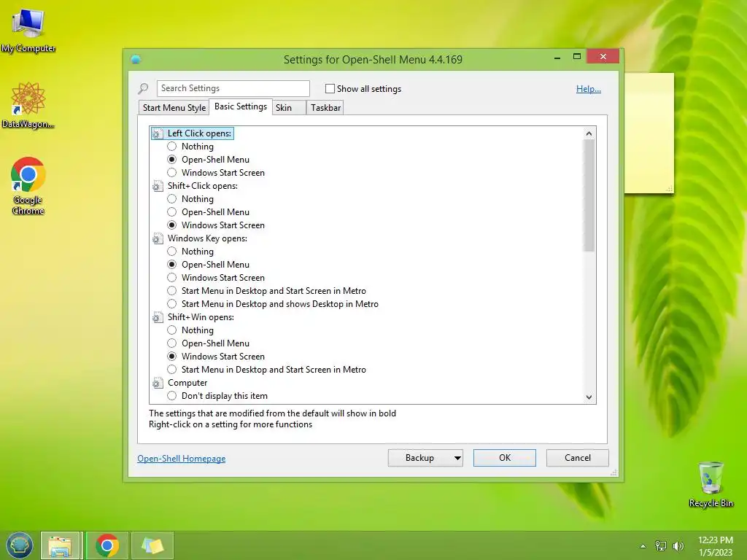747x560 pixels.
Task: Launch Google Chrome from the taskbar
Action: (107, 545)
